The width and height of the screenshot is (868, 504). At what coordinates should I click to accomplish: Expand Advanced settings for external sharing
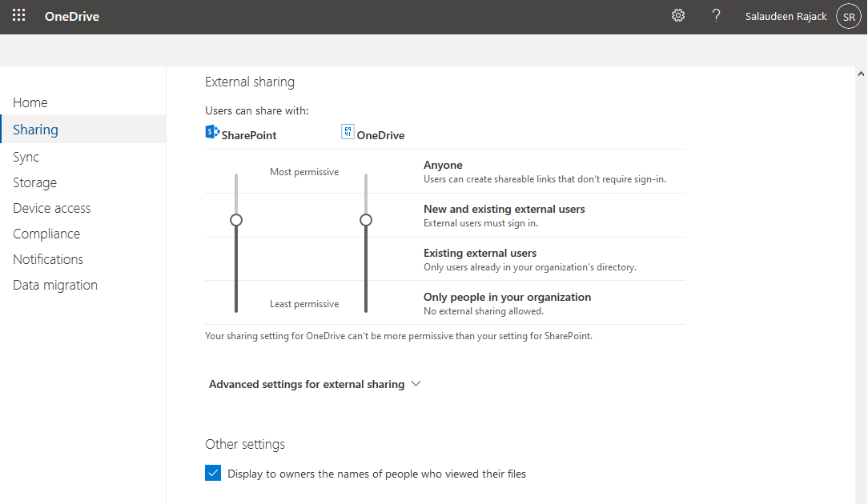tap(314, 384)
